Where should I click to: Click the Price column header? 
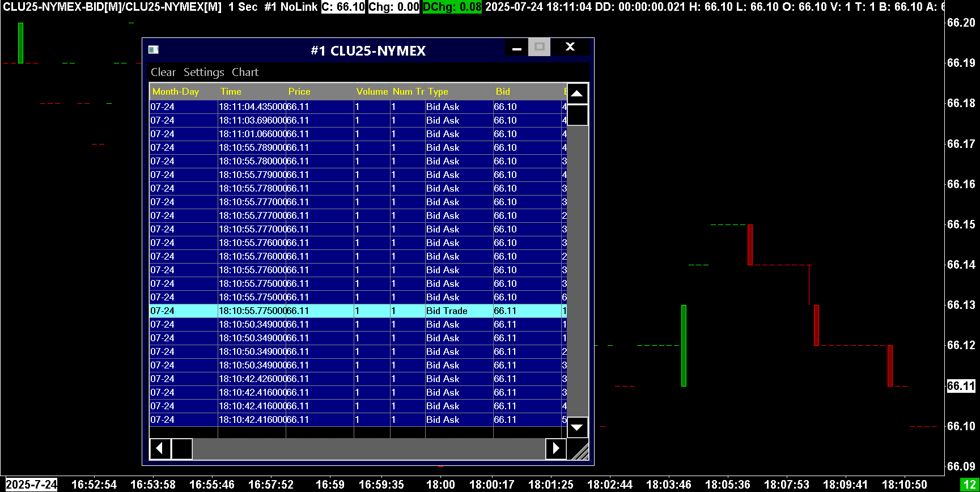(x=320, y=91)
